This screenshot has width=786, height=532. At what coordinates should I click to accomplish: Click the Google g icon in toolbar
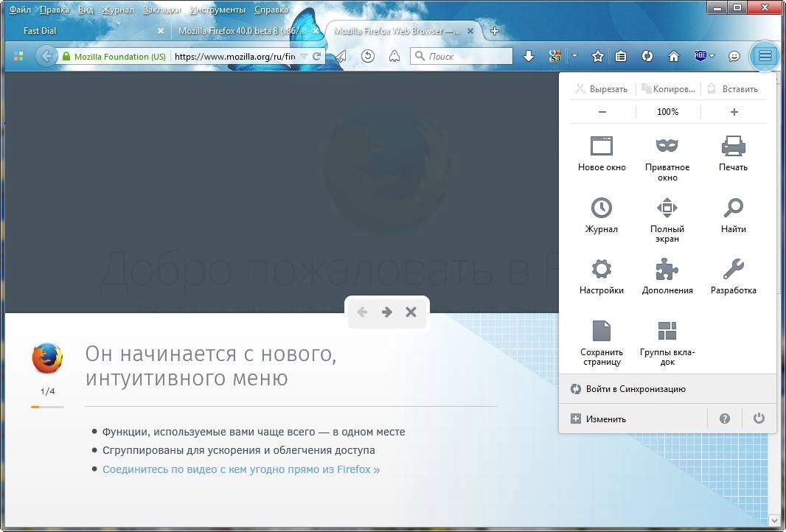(554, 56)
